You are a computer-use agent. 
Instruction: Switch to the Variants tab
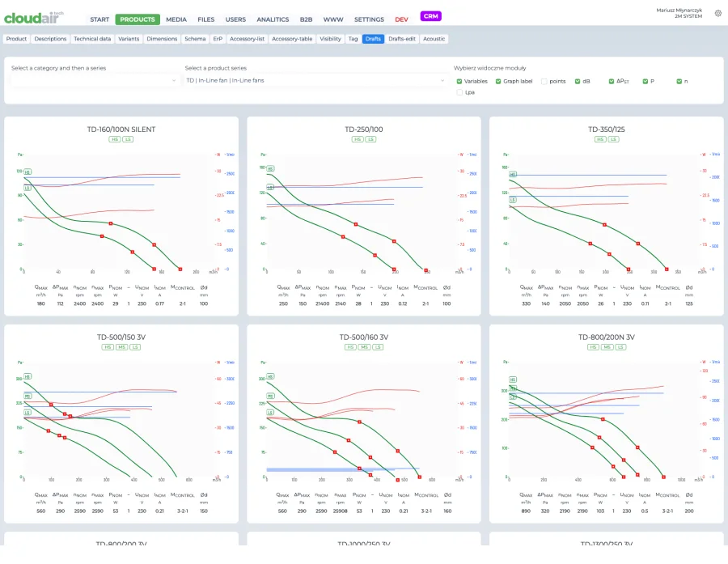[x=129, y=39]
